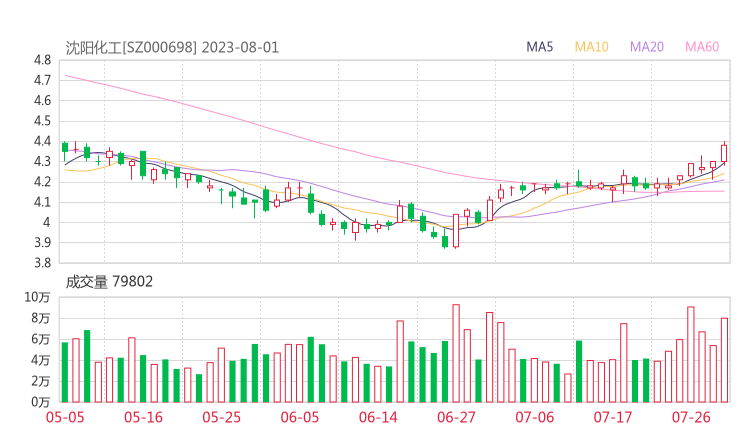Screen dimensions: 740x440
Task: Click the 4.6 price axis label
Action: [x=42, y=101]
